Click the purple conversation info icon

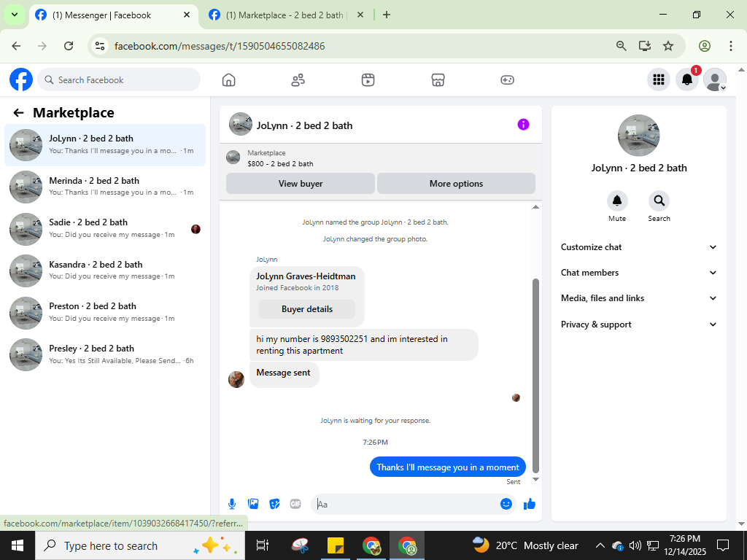[x=523, y=125]
